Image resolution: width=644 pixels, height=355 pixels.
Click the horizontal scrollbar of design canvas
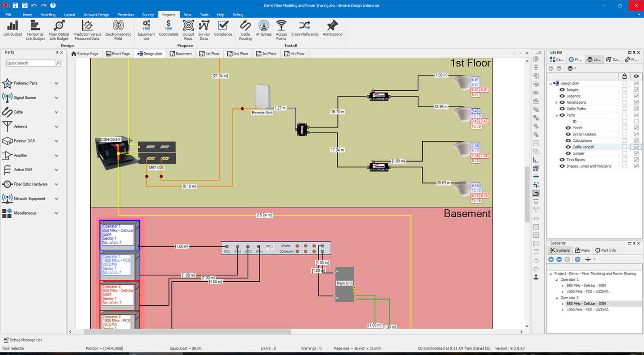[187, 332]
